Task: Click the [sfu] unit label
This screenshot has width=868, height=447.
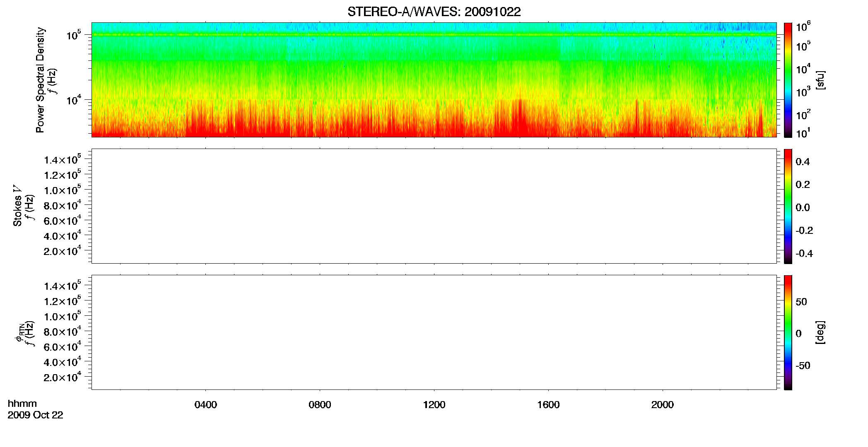Action: pyautogui.click(x=820, y=80)
